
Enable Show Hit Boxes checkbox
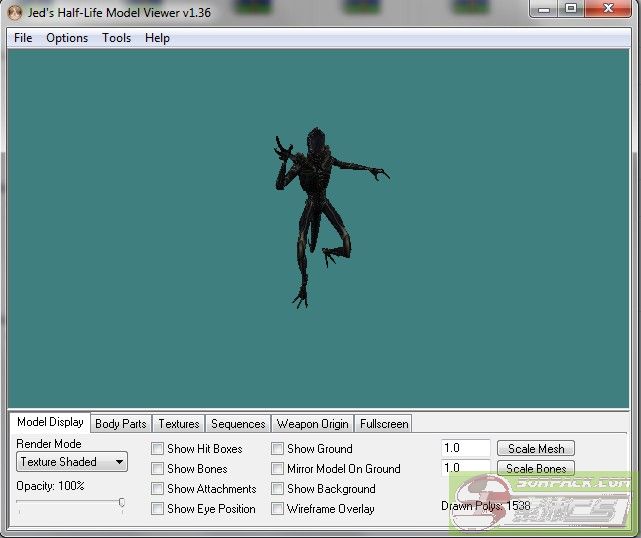(x=158, y=449)
